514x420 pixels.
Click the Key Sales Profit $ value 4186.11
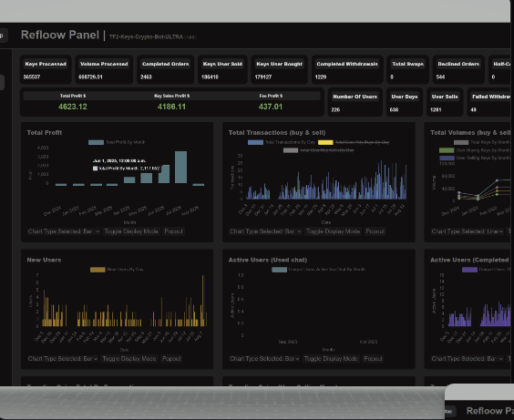(171, 107)
